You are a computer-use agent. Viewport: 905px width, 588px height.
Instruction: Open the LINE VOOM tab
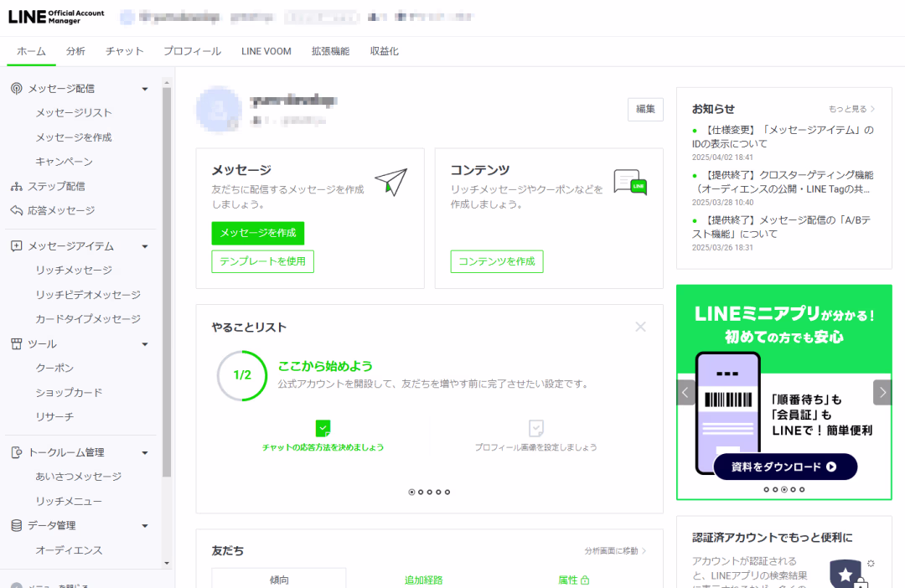coord(266,51)
